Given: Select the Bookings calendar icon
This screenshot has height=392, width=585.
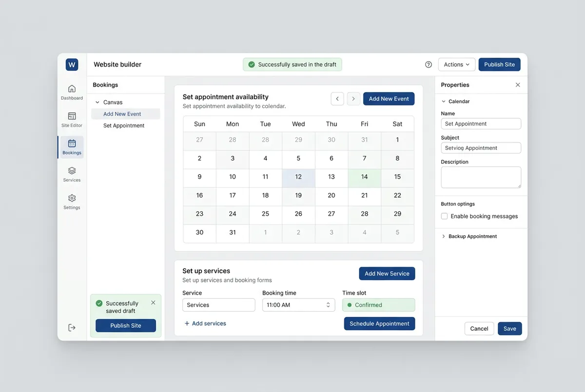Looking at the screenshot, I should coord(72,143).
